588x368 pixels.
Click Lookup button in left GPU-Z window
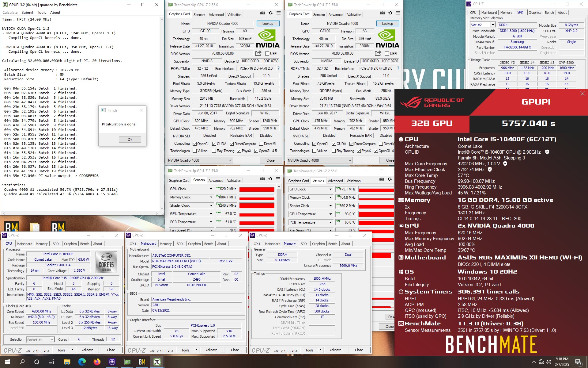pos(268,24)
